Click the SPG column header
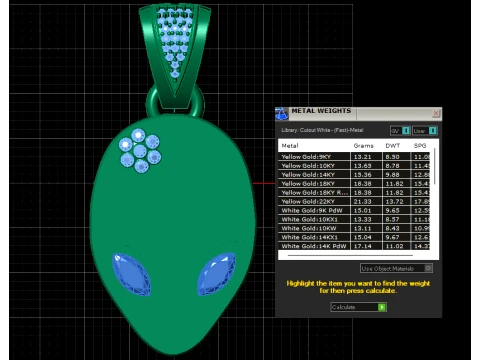Image resolution: width=480 pixels, height=360 pixels. (x=420, y=146)
